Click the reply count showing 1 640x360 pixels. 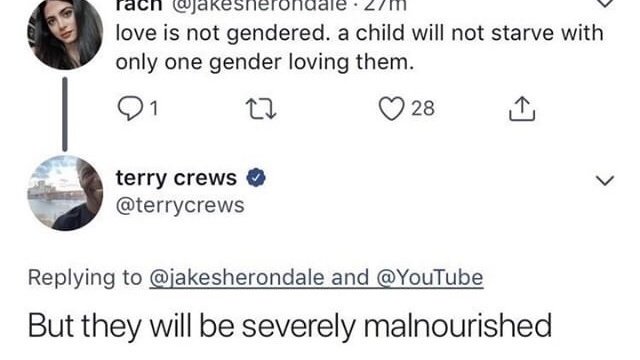click(153, 109)
